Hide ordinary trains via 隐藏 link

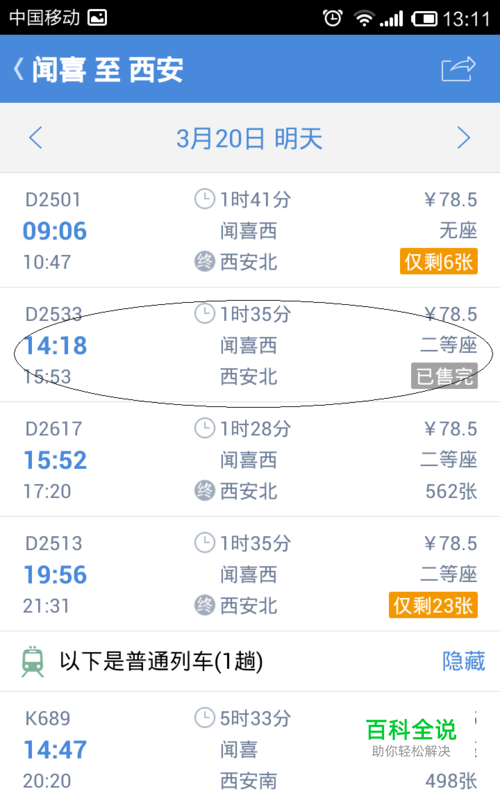pos(463,661)
